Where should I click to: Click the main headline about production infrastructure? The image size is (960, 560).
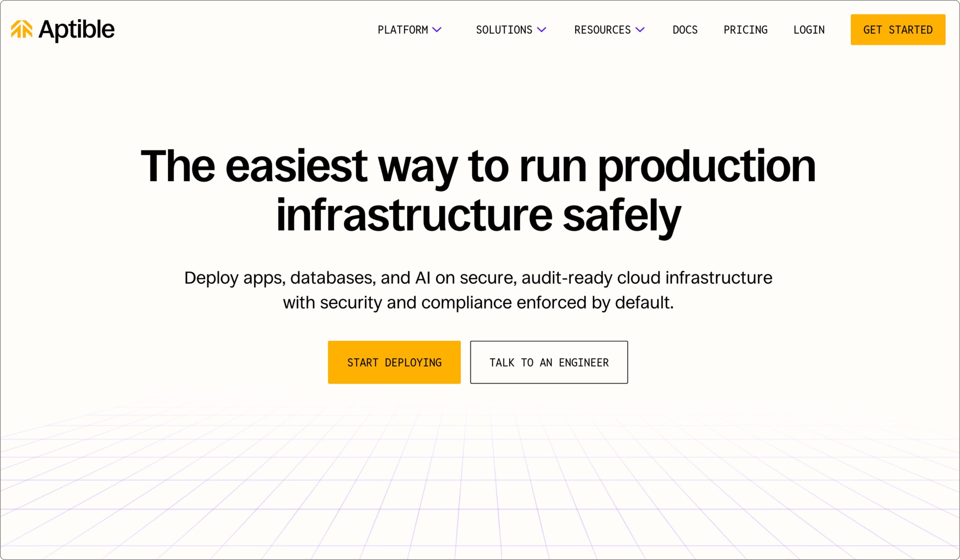(478, 167)
